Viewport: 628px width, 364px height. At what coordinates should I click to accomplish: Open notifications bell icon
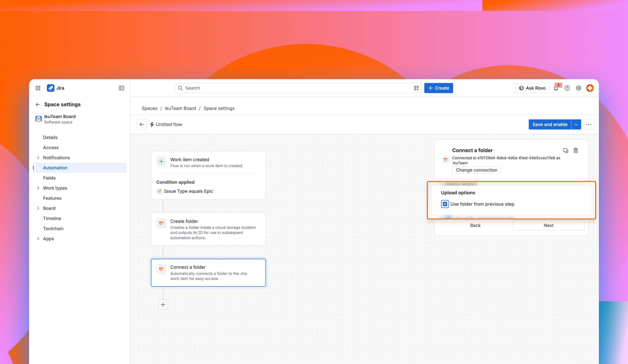click(x=556, y=88)
